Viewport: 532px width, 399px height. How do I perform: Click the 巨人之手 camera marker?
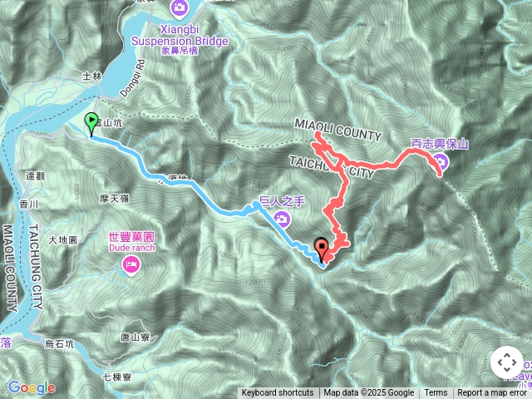[282, 219]
